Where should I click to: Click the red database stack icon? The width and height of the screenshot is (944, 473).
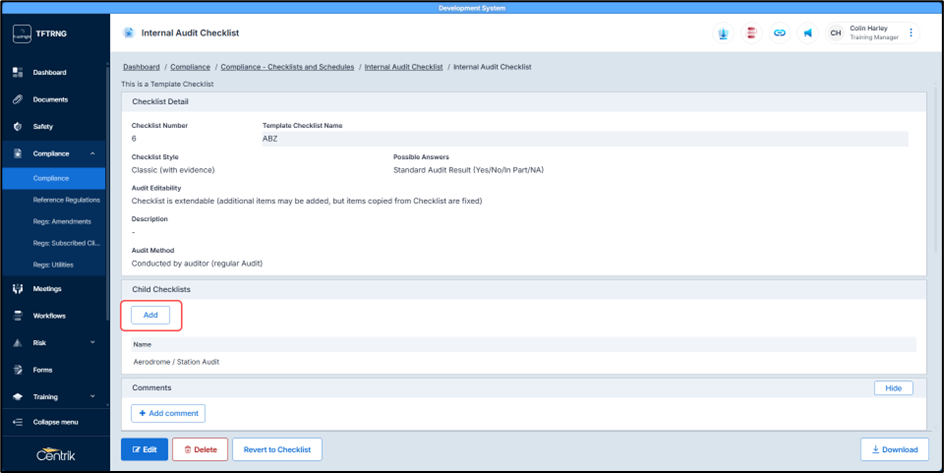pos(751,33)
